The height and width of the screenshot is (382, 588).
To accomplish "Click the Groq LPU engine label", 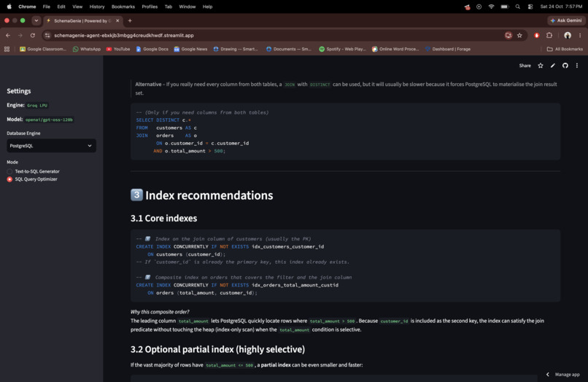I will [x=37, y=105].
